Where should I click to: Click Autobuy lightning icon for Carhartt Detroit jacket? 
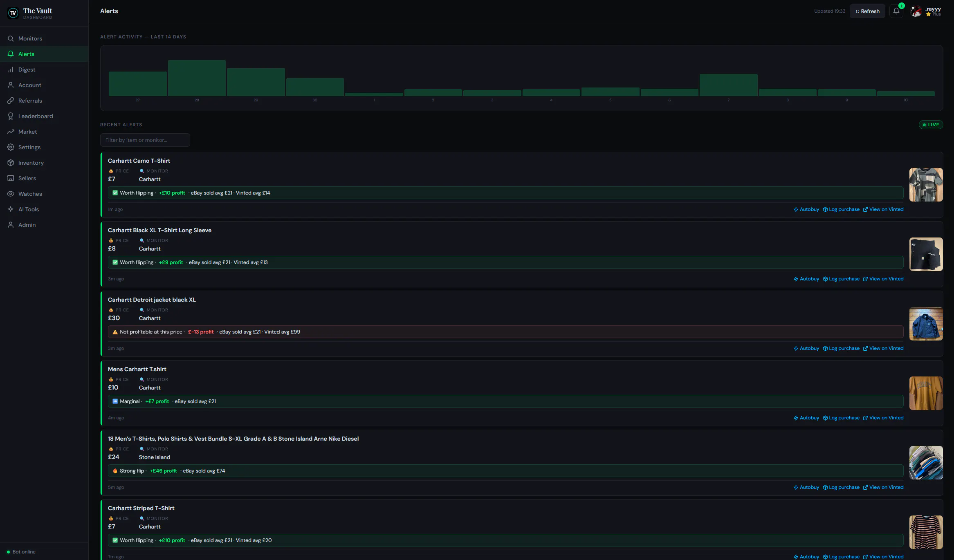[796, 349]
